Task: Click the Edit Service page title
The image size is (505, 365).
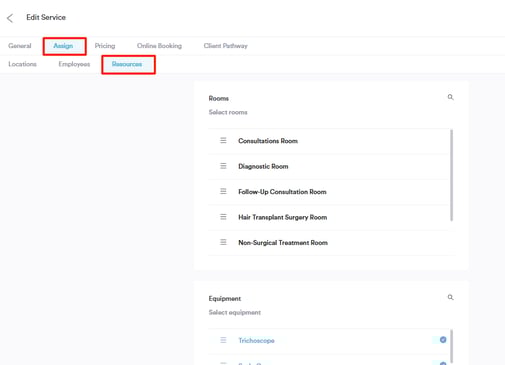Action: tap(46, 17)
